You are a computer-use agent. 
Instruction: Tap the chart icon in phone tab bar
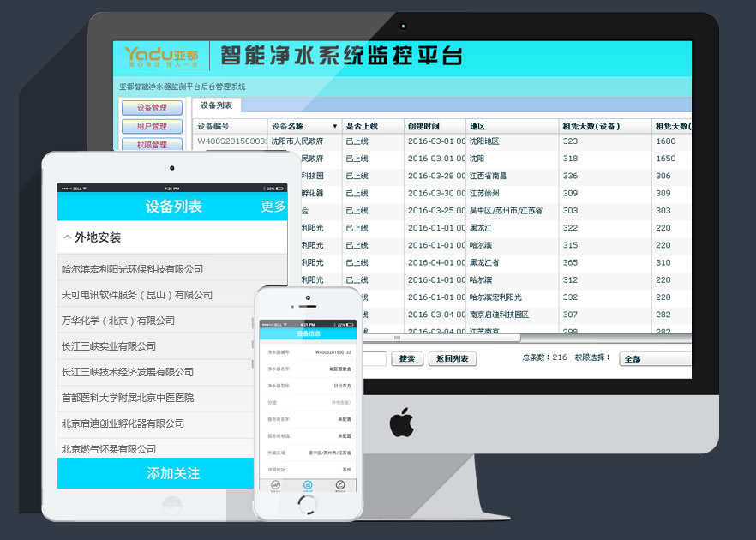click(x=275, y=485)
